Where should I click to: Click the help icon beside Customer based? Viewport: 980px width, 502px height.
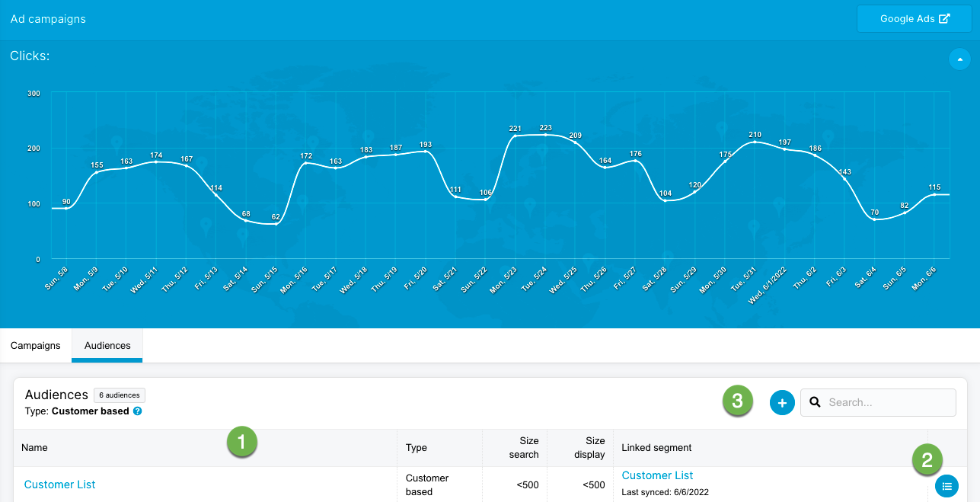click(x=138, y=411)
